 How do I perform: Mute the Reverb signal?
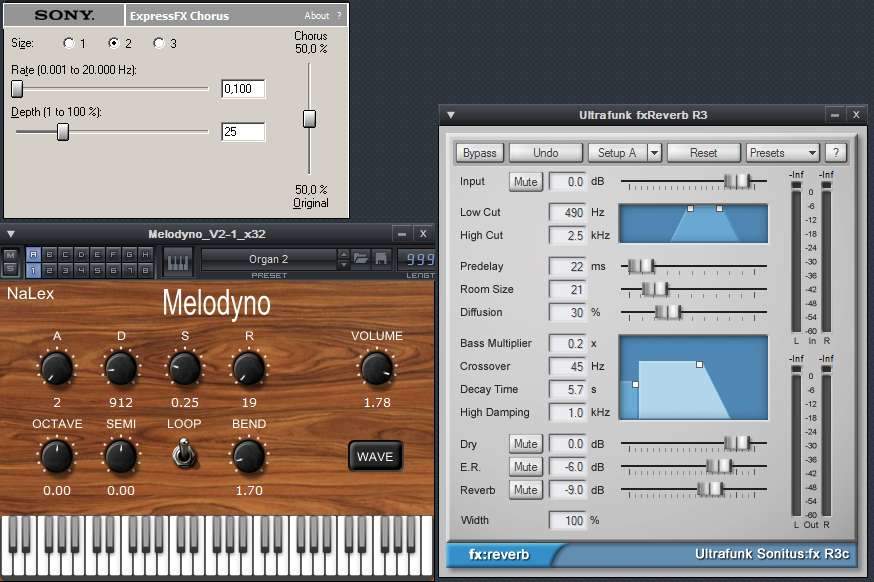point(526,489)
